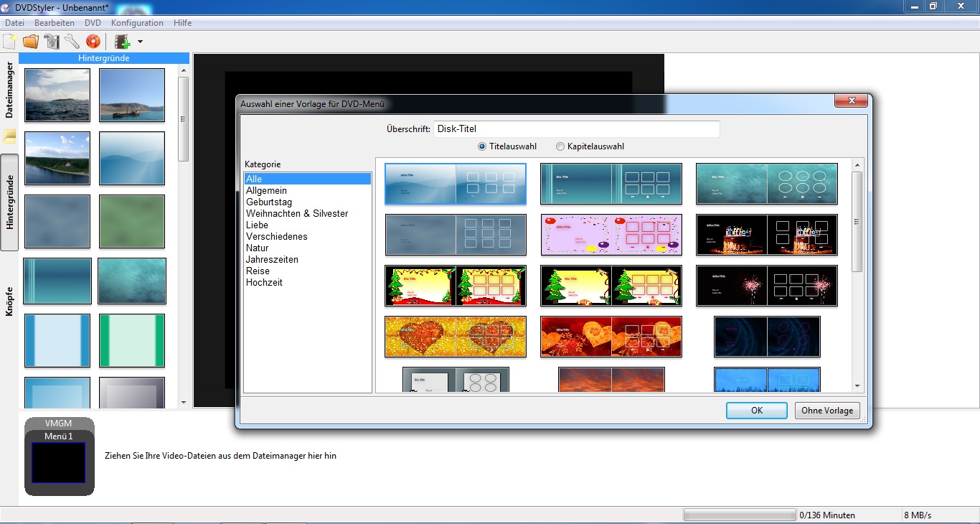
Task: Open DVD options wrench icon
Action: [72, 42]
